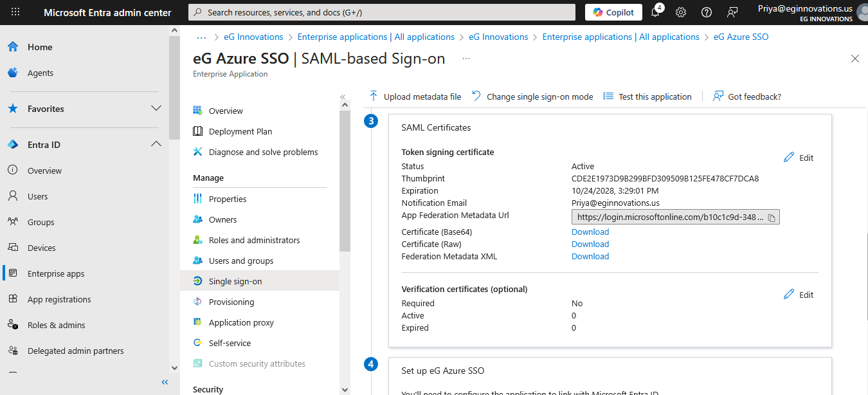This screenshot has width=868, height=395.
Task: Click the help question mark icon
Action: (x=707, y=12)
